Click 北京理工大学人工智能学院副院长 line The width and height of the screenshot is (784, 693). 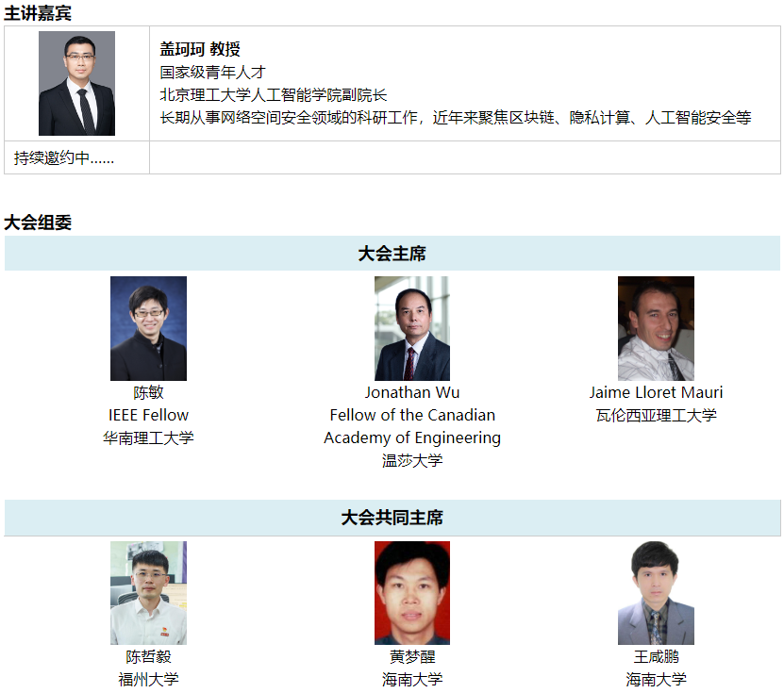point(273,95)
